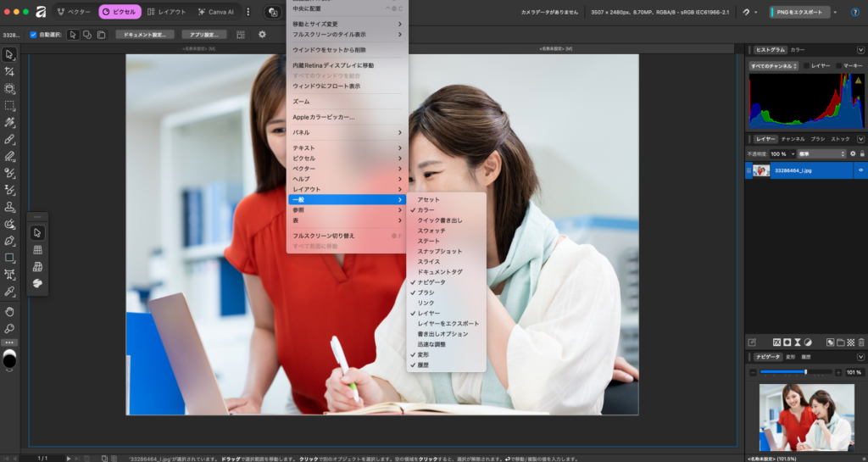Pick the rectangular Marquee selection tool

pyautogui.click(x=10, y=106)
